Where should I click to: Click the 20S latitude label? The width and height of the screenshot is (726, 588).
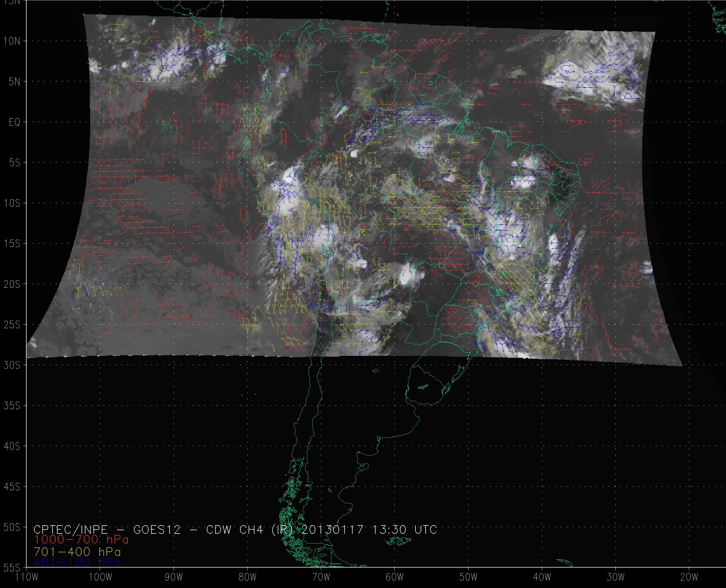point(12,284)
